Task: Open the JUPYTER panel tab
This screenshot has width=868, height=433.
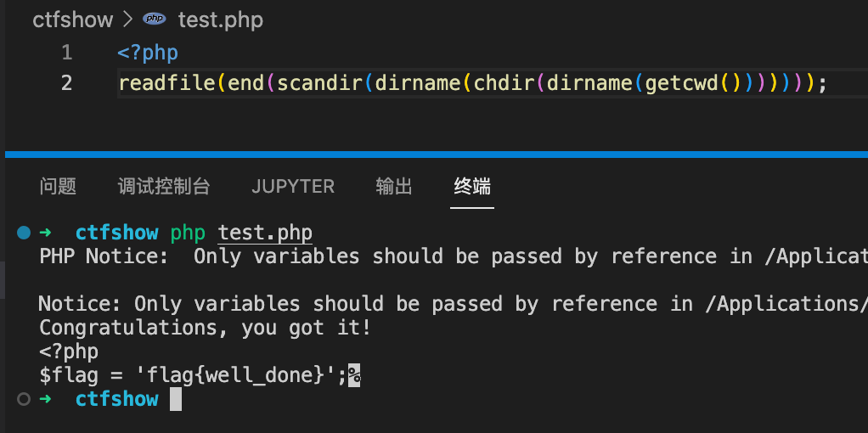Action: point(293,186)
